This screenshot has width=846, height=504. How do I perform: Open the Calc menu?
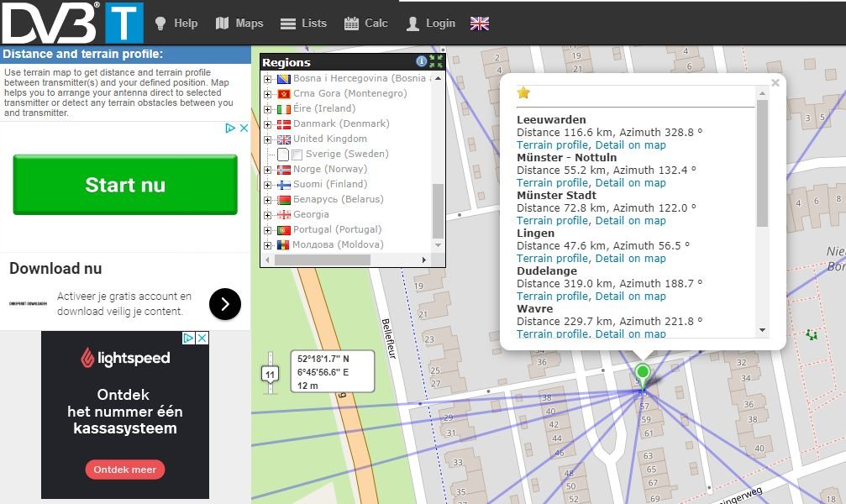[x=366, y=24]
